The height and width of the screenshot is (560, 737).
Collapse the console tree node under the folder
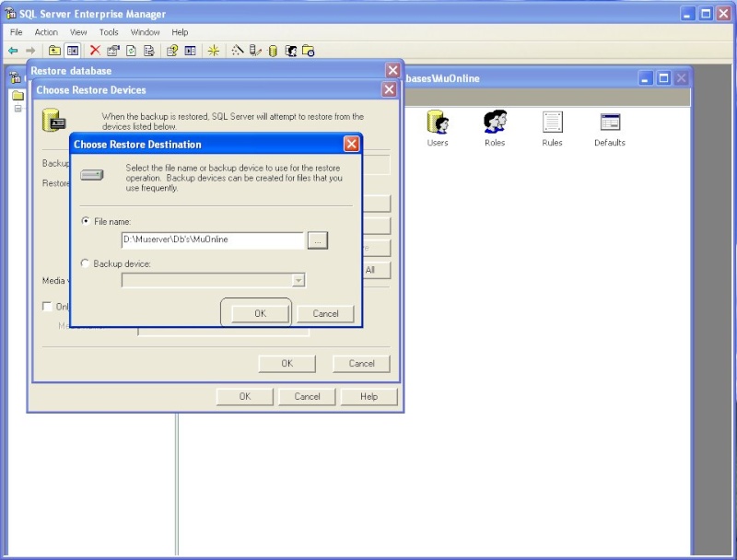(18, 109)
